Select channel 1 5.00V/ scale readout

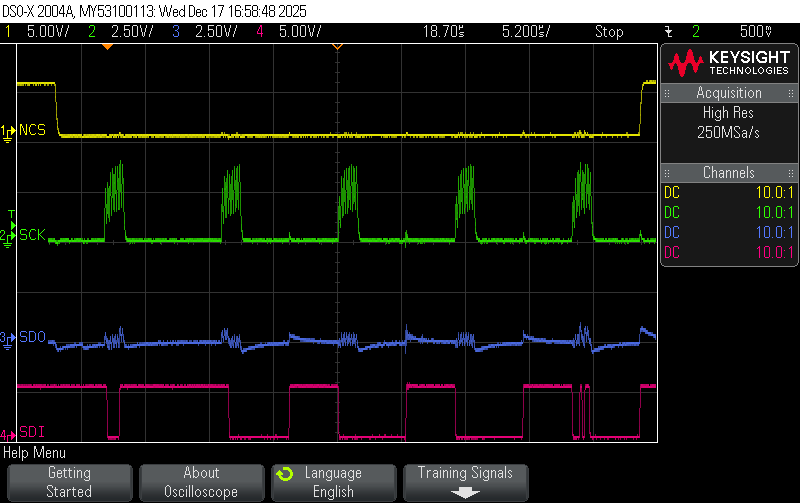[48, 32]
